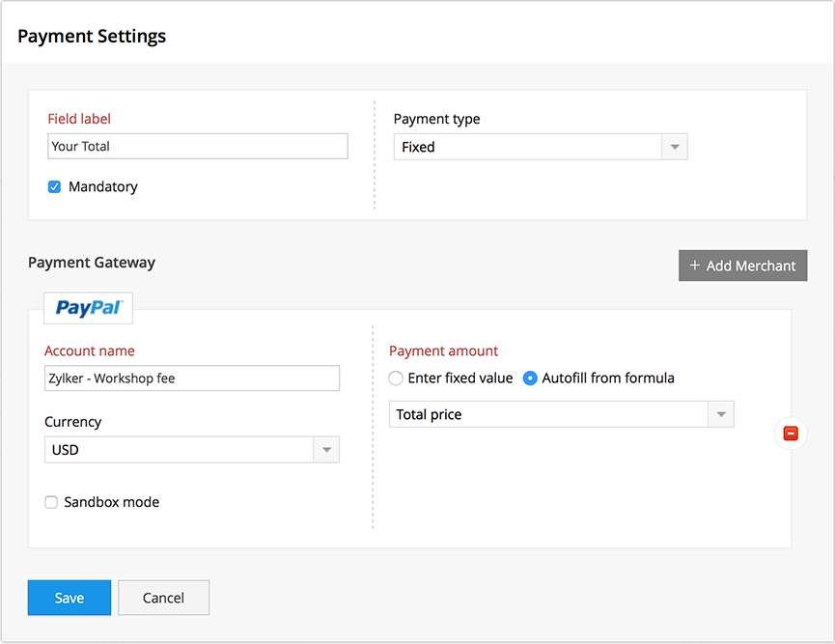The width and height of the screenshot is (835, 644).
Task: Click the Sandbox mode label text
Action: point(112,502)
